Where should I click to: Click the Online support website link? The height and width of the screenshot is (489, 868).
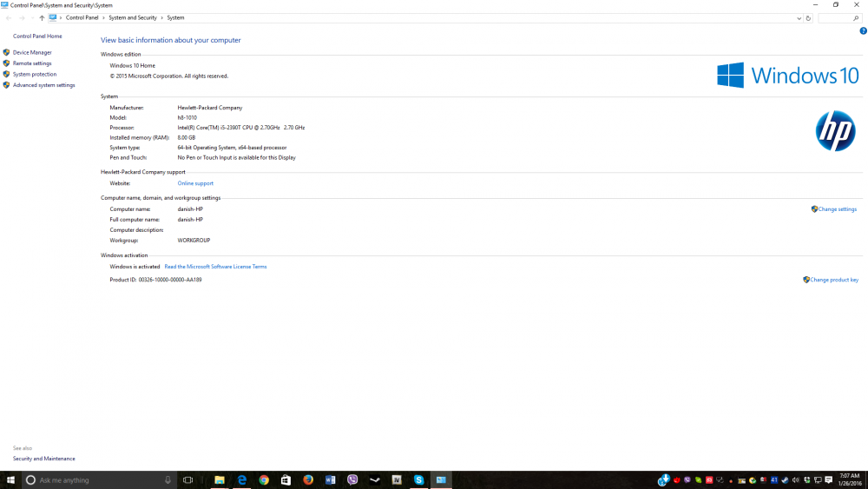(x=195, y=183)
